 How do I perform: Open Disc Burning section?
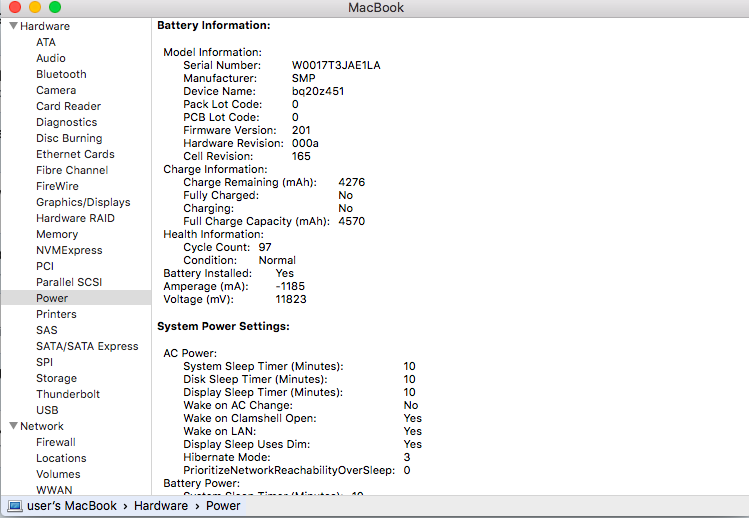69,138
